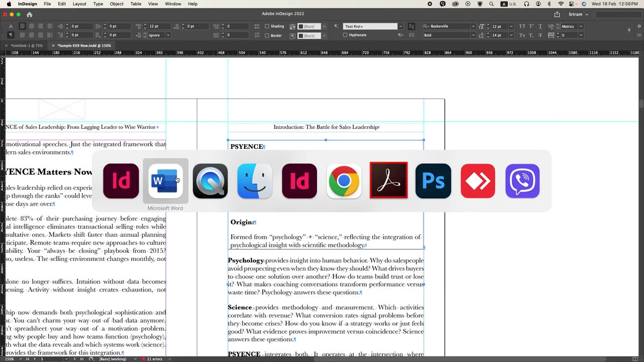Select Photoshop in the app switcher

click(x=433, y=180)
